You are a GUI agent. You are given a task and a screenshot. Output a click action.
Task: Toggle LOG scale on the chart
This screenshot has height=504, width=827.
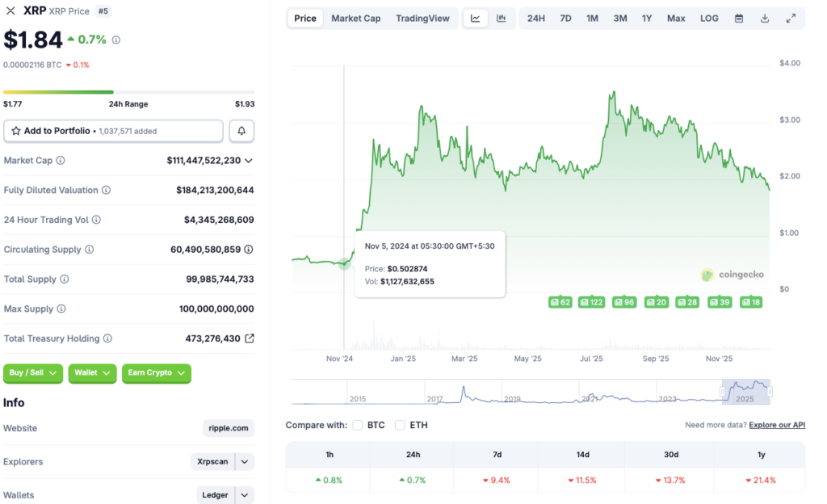(x=708, y=18)
